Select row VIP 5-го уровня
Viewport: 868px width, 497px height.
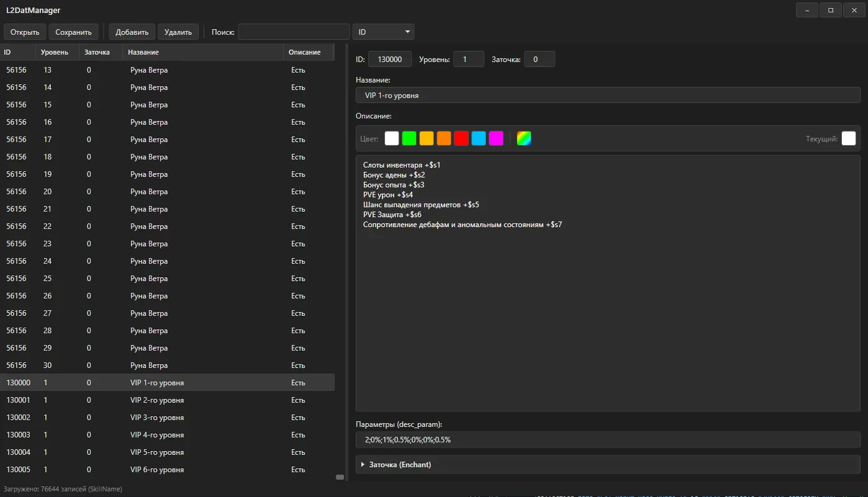[x=167, y=452]
